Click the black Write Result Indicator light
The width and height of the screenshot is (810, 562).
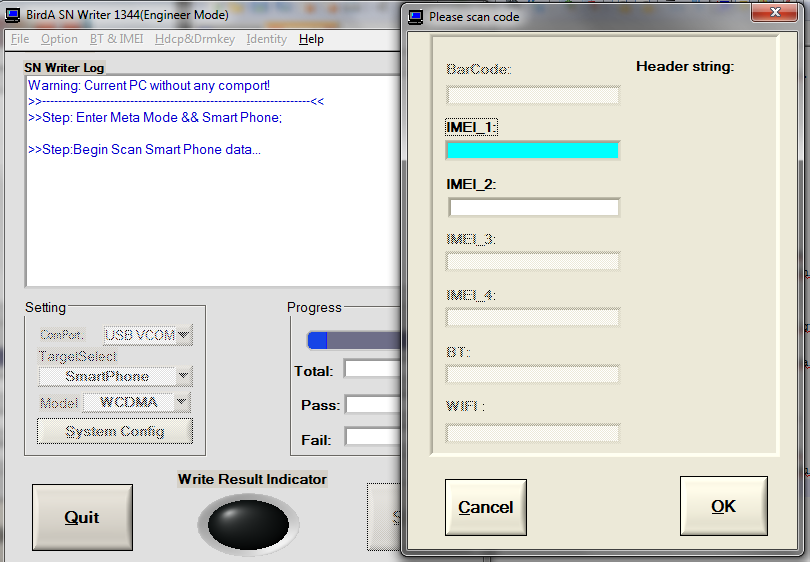[248, 523]
